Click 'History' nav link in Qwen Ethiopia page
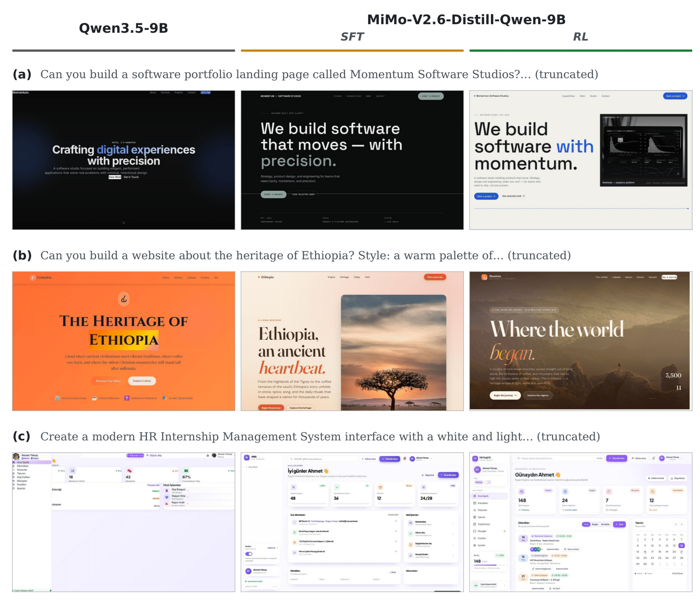Viewport: 700px width, 607px height. point(178,277)
